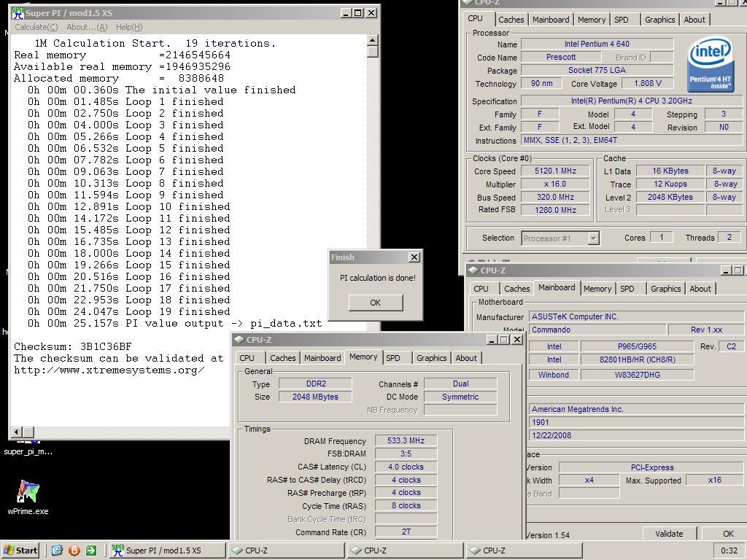Activate the third CPU-Z taskbar button
The width and height of the screenshot is (747, 560).
[x=524, y=551]
